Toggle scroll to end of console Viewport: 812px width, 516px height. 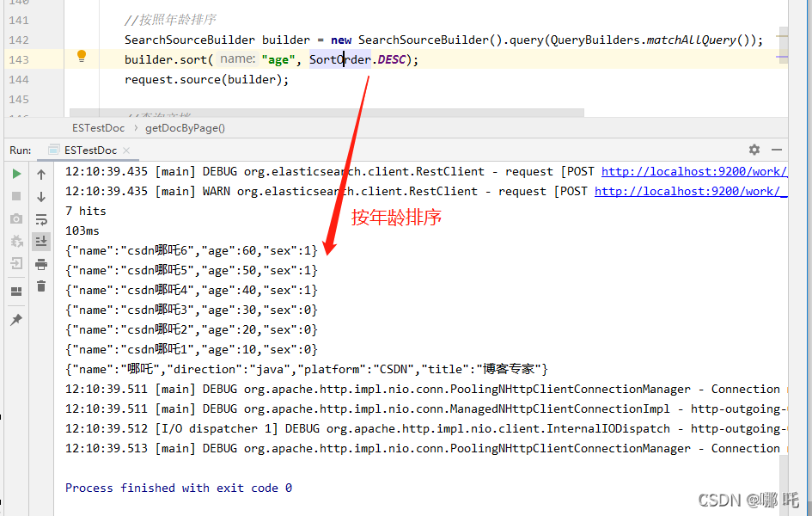click(41, 242)
